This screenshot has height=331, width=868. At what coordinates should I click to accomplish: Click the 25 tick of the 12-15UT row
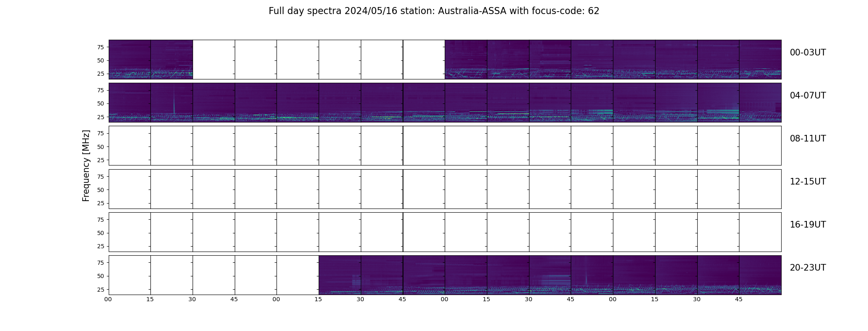[x=100, y=203]
